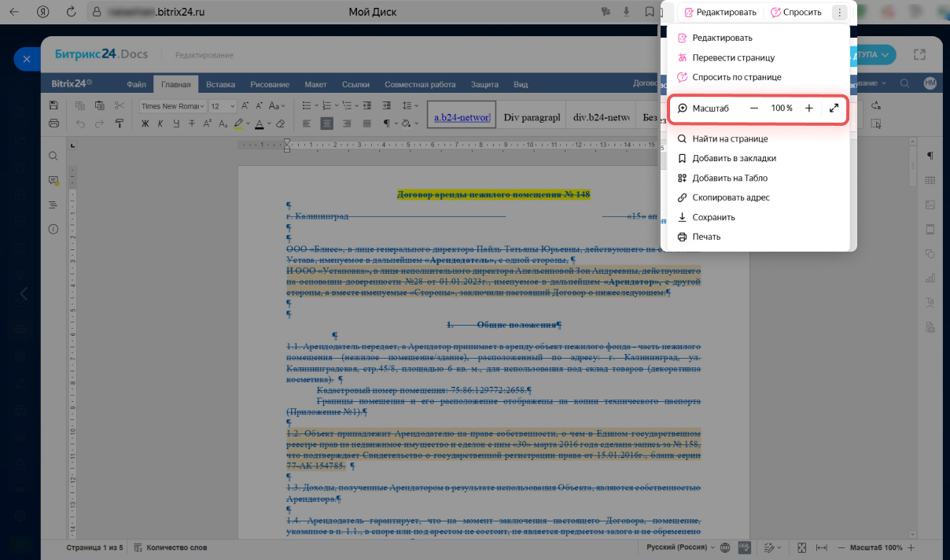This screenshot has height=560, width=950.
Task: Toggle bold formatting (Ж)
Action: pos(145,123)
